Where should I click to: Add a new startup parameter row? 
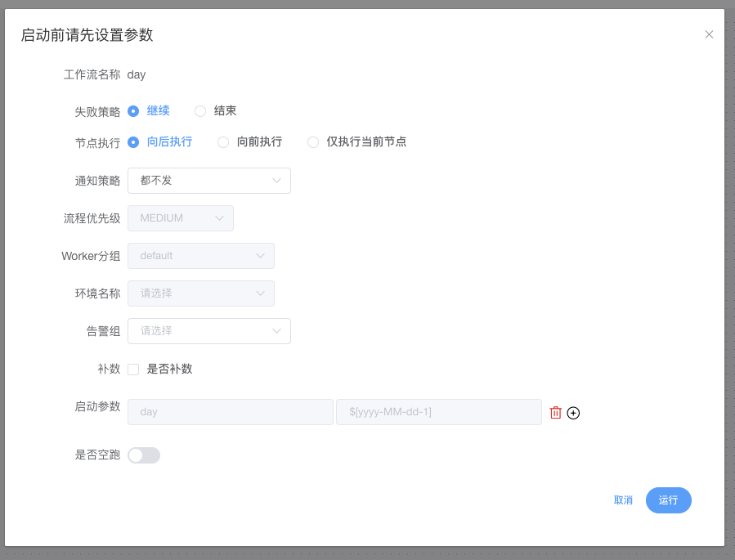tap(573, 413)
